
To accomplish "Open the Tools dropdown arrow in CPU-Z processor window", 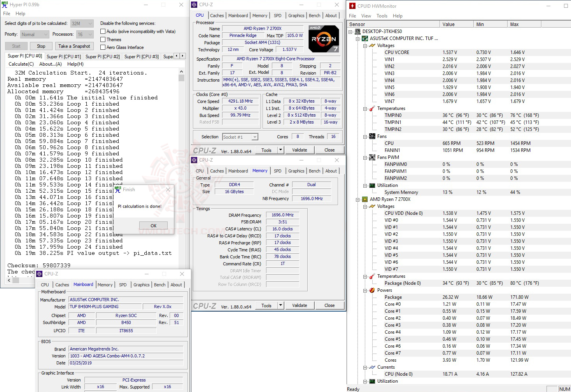I will click(x=280, y=150).
